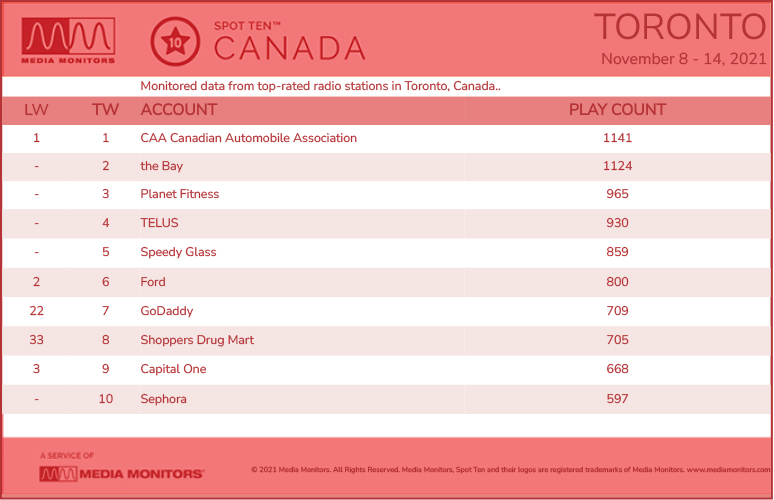
Task: Select the CANADA heading text
Action: pyautogui.click(x=290, y=48)
